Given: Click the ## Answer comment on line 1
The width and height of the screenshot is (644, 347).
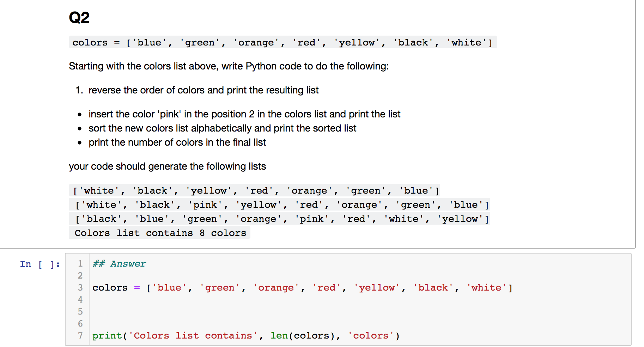Looking at the screenshot, I should pos(119,263).
